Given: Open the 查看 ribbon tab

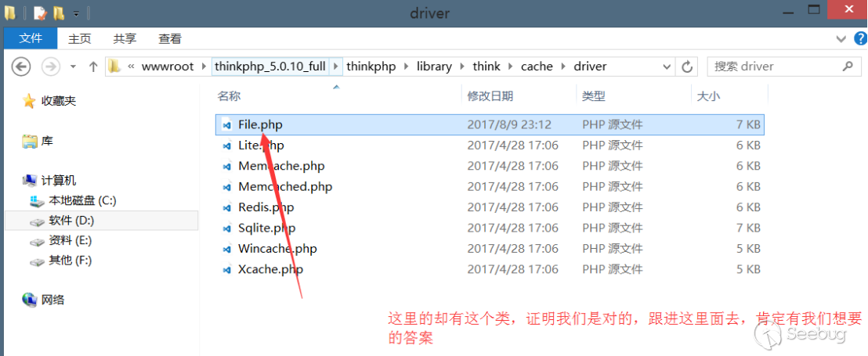Looking at the screenshot, I should 170,38.
